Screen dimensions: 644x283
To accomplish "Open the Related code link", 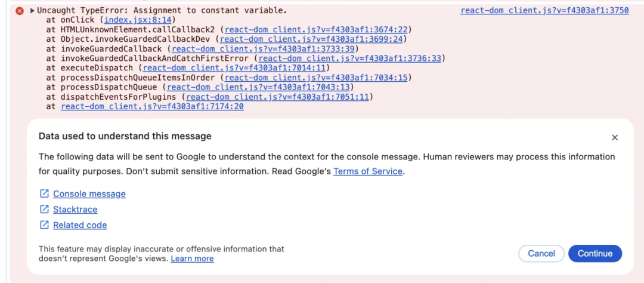I will click(x=80, y=225).
